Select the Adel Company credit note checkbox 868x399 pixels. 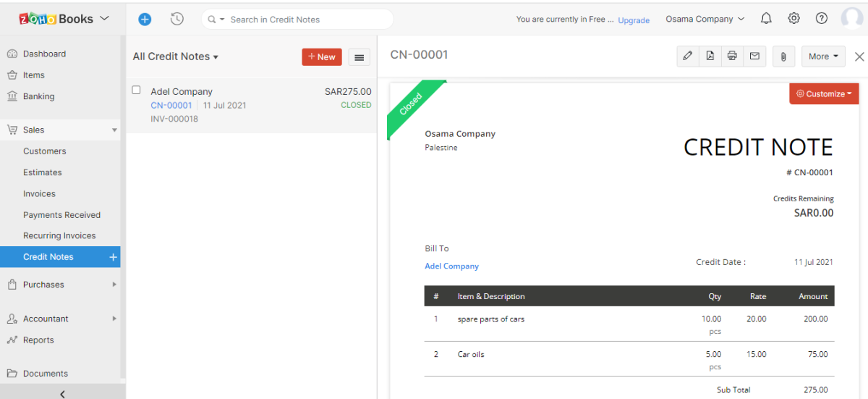coord(136,91)
